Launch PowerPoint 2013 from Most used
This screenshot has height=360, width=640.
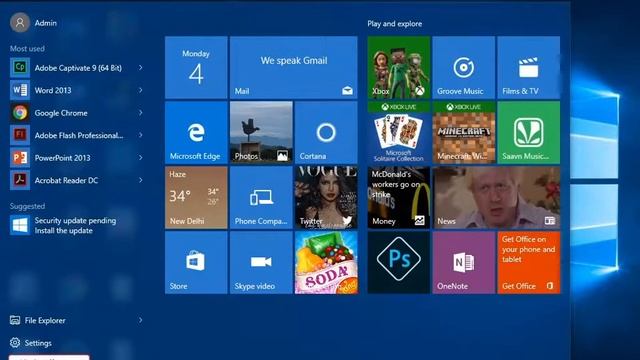coord(78,158)
